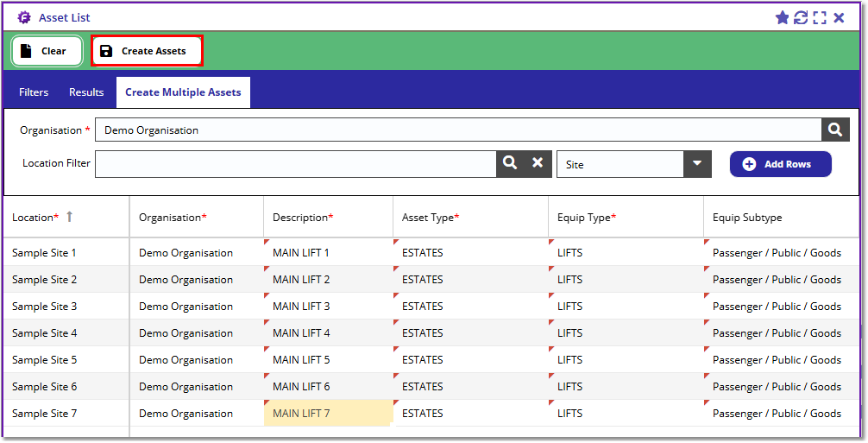Select the Sample Site 2 cell
This screenshot has height=443, width=868.
[x=66, y=280]
